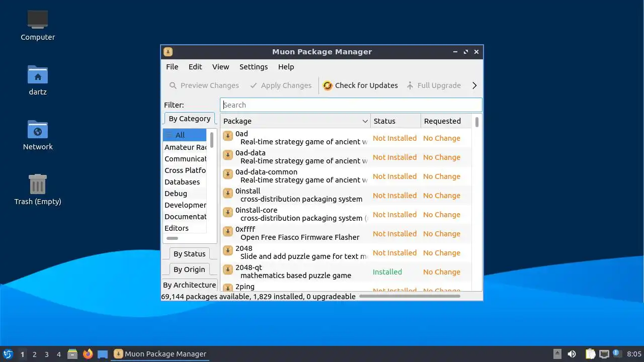Select the Documentation category
Screen dimensions: 644x362
point(184,217)
